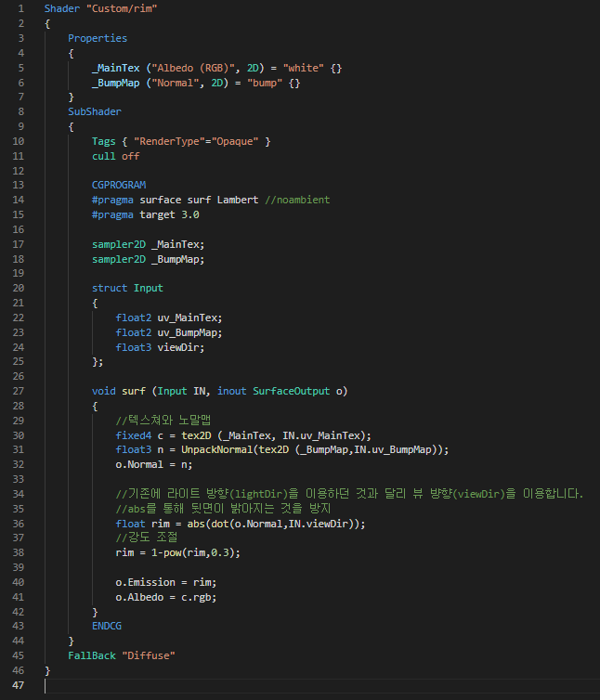Click o.Emission on line 40
The height and width of the screenshot is (700, 600).
tap(145, 583)
